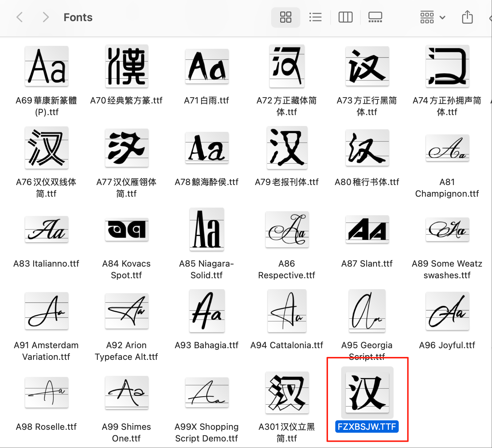The height and width of the screenshot is (448, 492).
Task: Select A95 Georgia Script.ttf font icon
Action: (x=367, y=311)
